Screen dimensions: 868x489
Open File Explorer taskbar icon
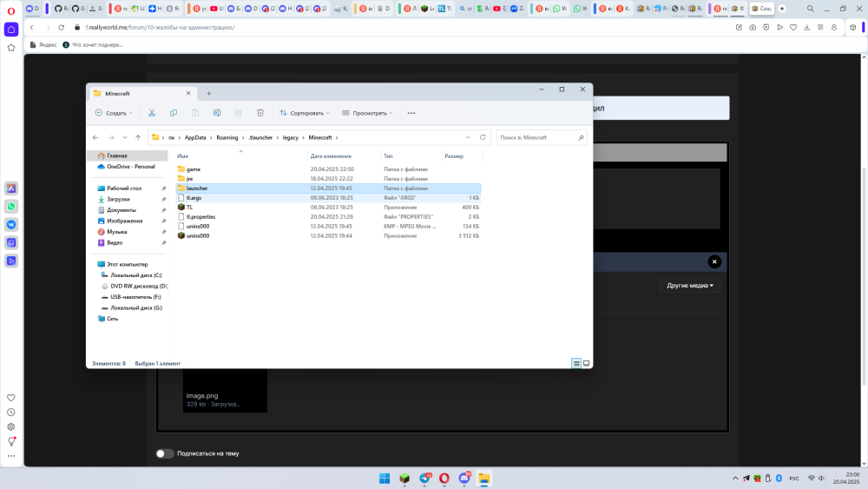click(483, 479)
